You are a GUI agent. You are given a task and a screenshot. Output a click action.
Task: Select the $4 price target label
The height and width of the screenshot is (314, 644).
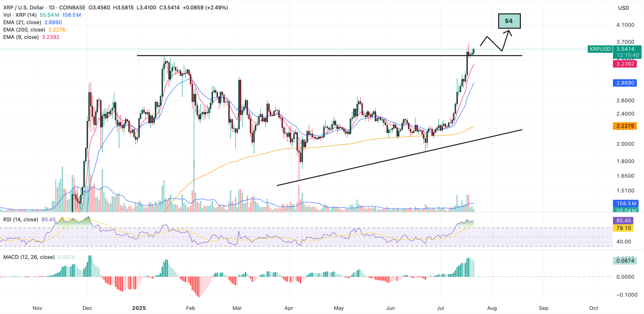point(509,21)
